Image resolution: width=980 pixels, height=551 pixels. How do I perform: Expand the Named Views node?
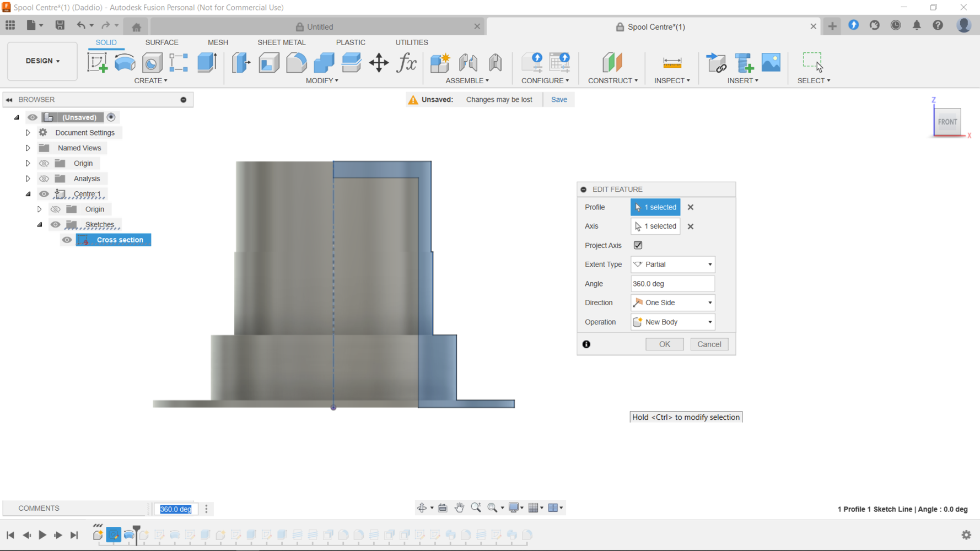(28, 148)
